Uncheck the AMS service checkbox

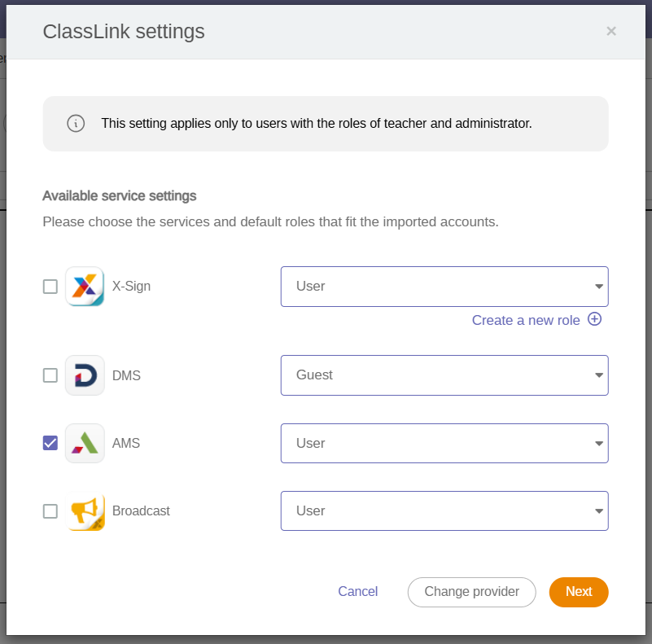pyautogui.click(x=50, y=443)
